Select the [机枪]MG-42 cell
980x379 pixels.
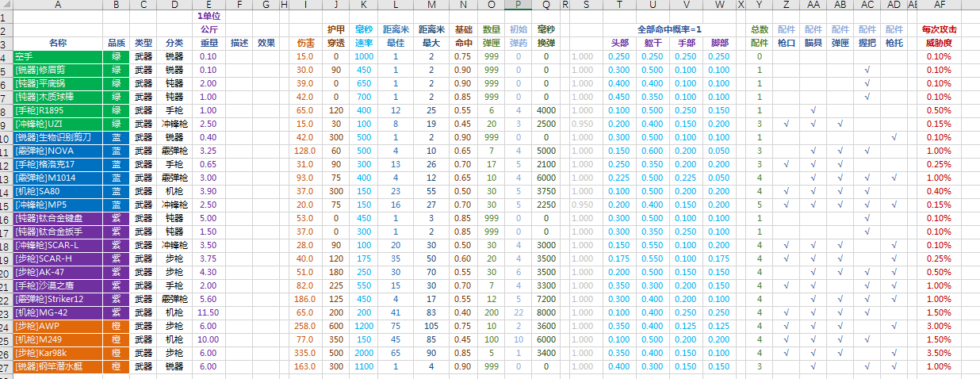pos(58,312)
